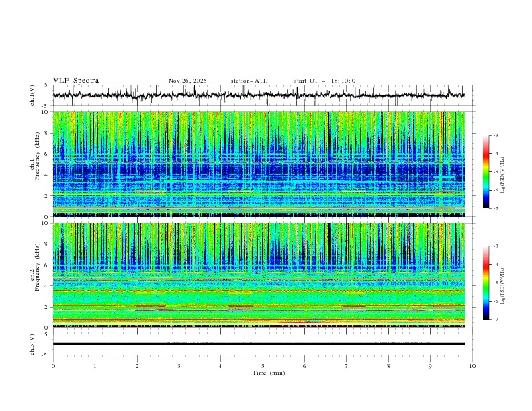Select the date 'Nov.26, 2025'
Image resolution: width=532 pixels, height=411 pixels.
(187, 81)
